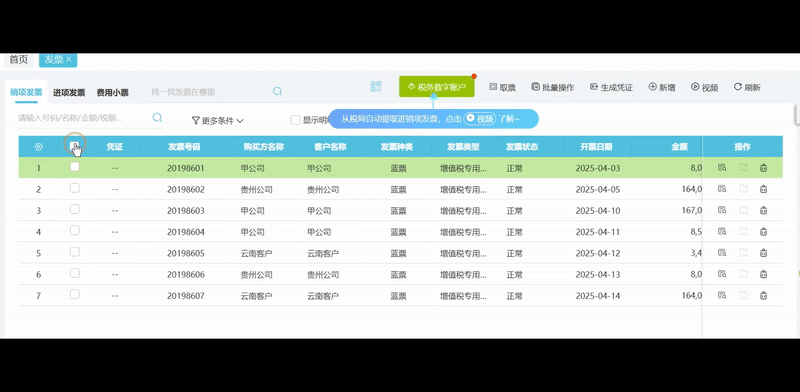The width and height of the screenshot is (800, 392).
Task: Click the 金额 column header
Action: 679,147
